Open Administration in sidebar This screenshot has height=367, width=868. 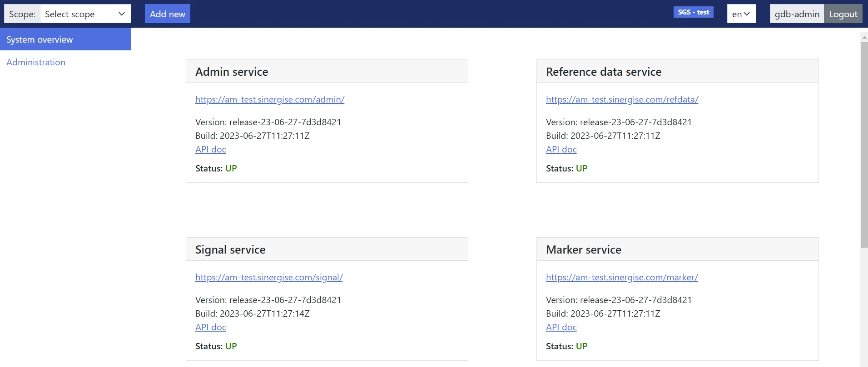click(36, 62)
